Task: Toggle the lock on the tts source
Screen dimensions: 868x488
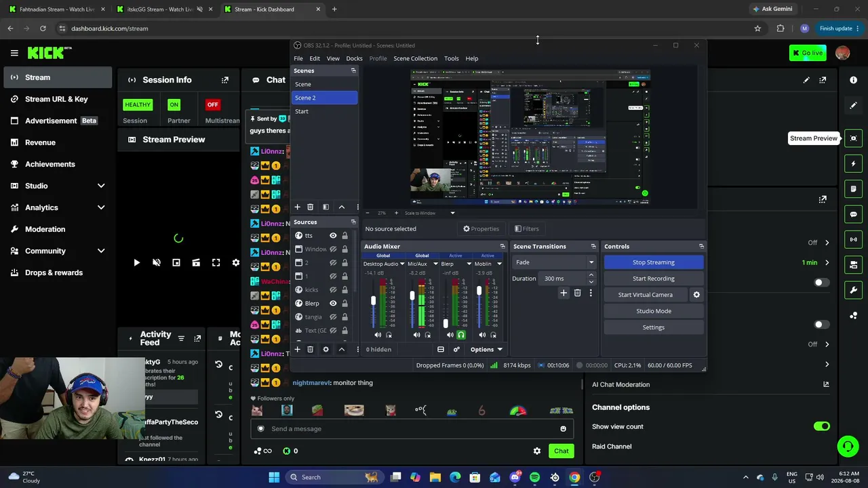Action: pos(344,235)
